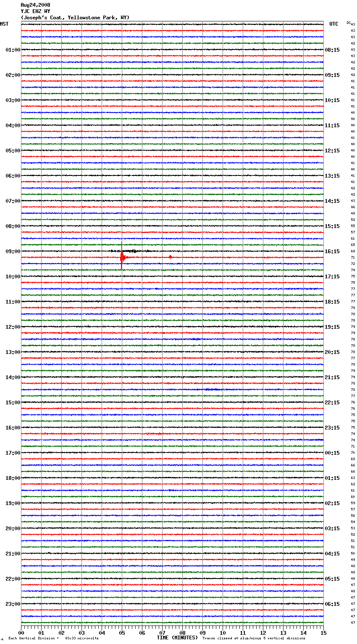Select the 10:00 MST time label

coord(13,277)
